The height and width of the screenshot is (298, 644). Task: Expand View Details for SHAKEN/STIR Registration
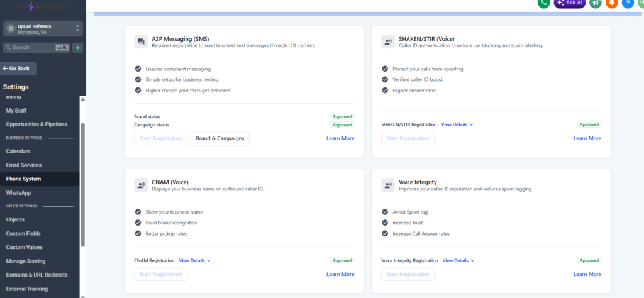click(x=457, y=124)
